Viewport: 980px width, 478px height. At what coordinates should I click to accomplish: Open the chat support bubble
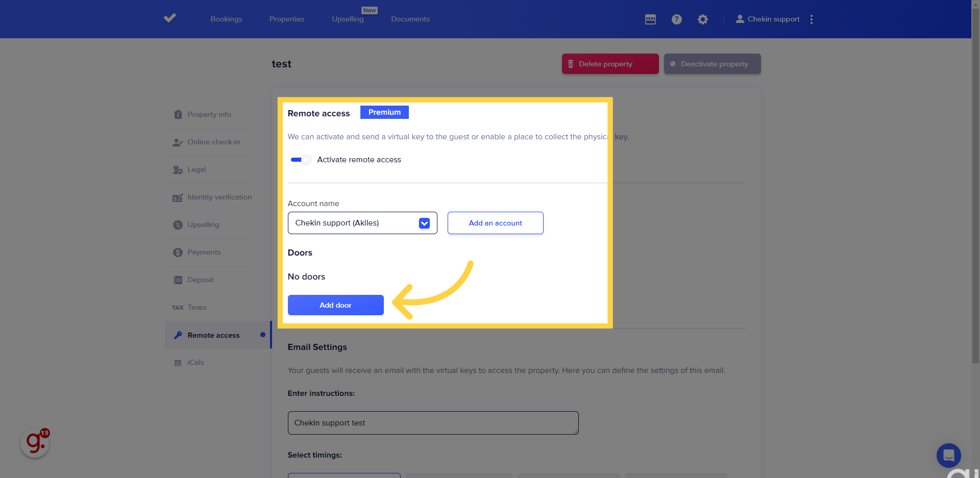pos(948,455)
